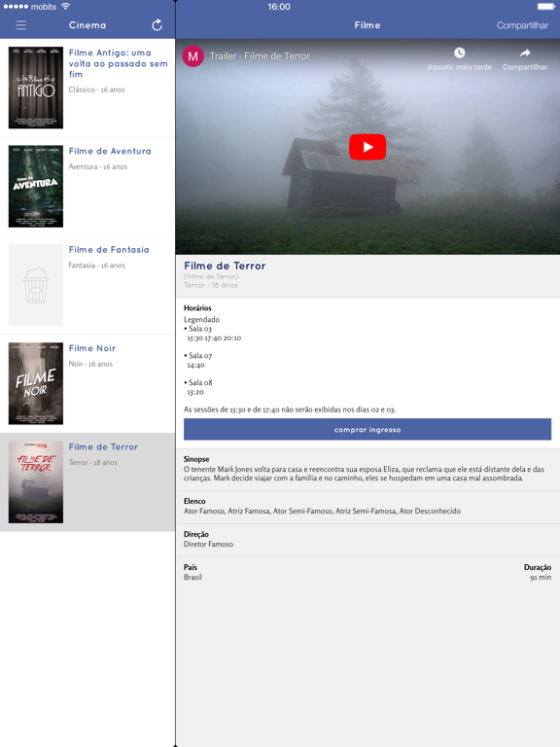Open Filme Noir from the list
The height and width of the screenshot is (747, 560).
87,383
